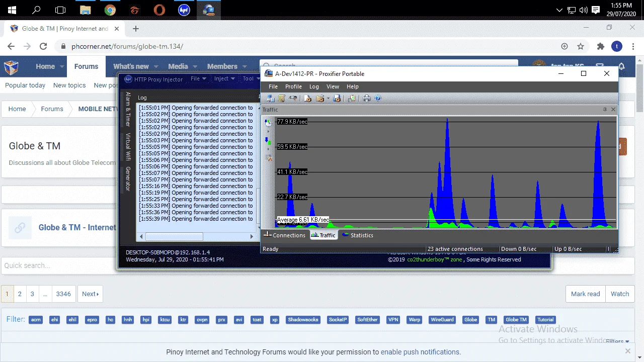Open the Windows notification center icon
The height and width of the screenshot is (362, 644).
pyautogui.click(x=596, y=10)
